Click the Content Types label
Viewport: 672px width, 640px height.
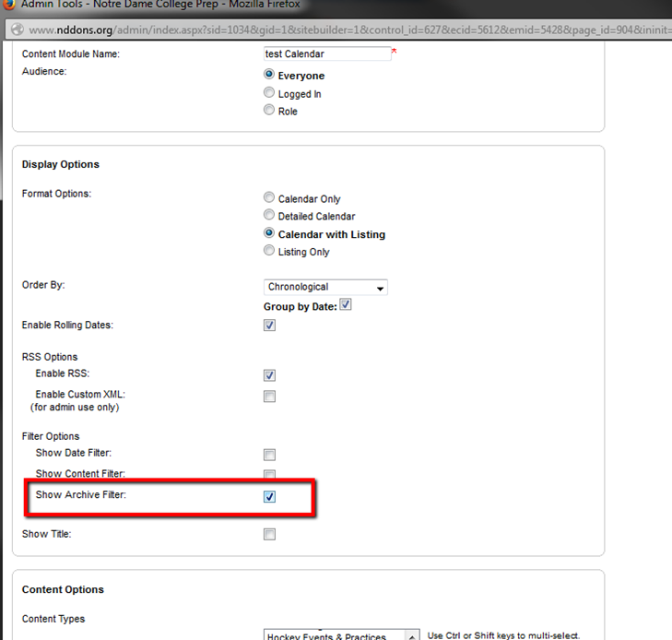point(53,619)
